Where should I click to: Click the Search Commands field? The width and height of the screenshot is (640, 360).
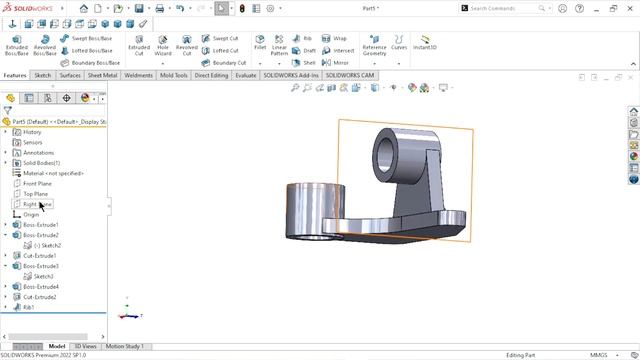[x=504, y=8]
